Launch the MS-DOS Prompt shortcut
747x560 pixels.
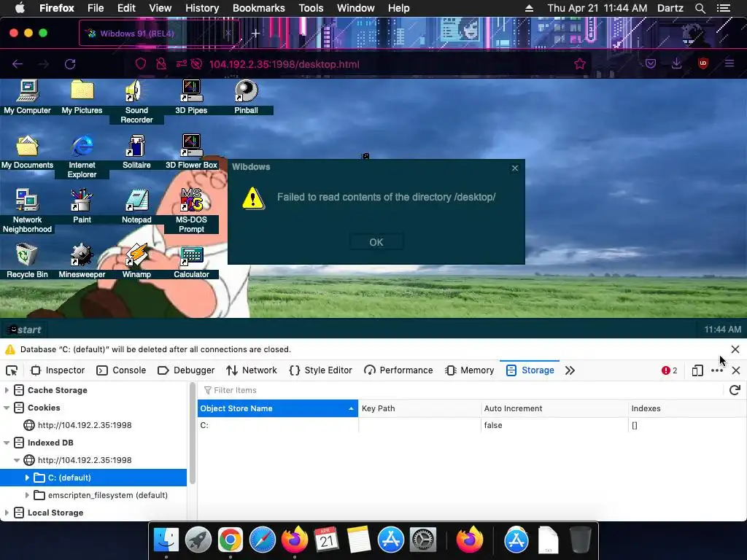192,211
